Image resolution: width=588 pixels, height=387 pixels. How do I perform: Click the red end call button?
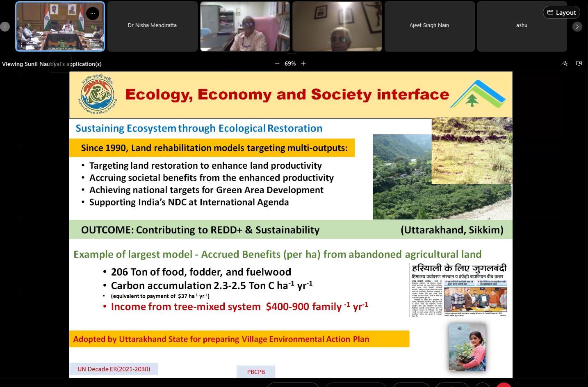pyautogui.click(x=504, y=385)
